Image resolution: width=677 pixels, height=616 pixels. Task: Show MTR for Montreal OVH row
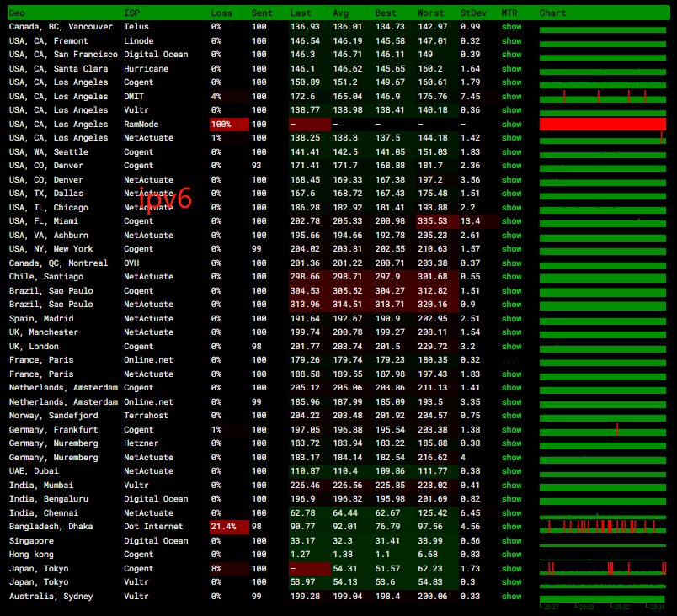(x=512, y=263)
